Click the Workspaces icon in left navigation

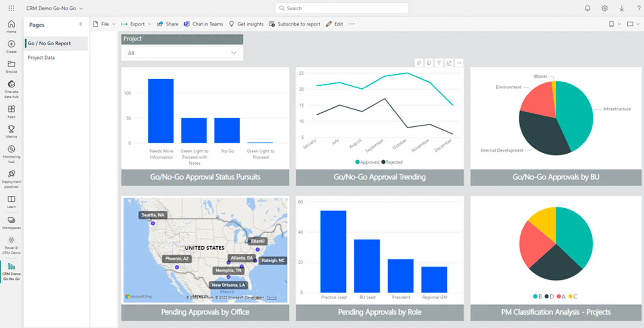[x=12, y=220]
